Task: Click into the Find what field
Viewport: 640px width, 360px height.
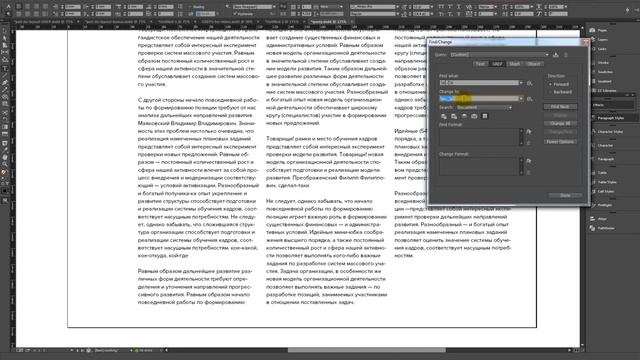Action: [x=479, y=83]
